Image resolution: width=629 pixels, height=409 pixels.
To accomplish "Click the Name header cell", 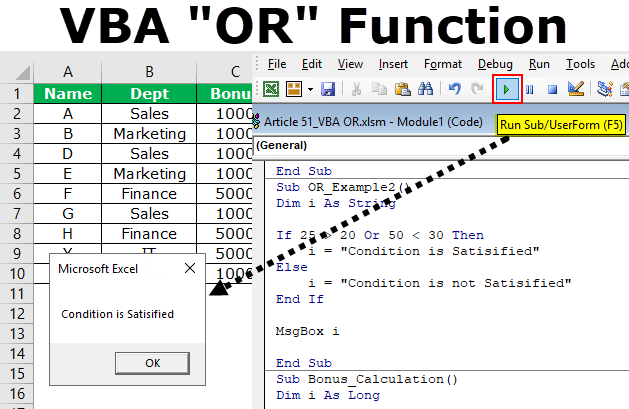I will 68,93.
